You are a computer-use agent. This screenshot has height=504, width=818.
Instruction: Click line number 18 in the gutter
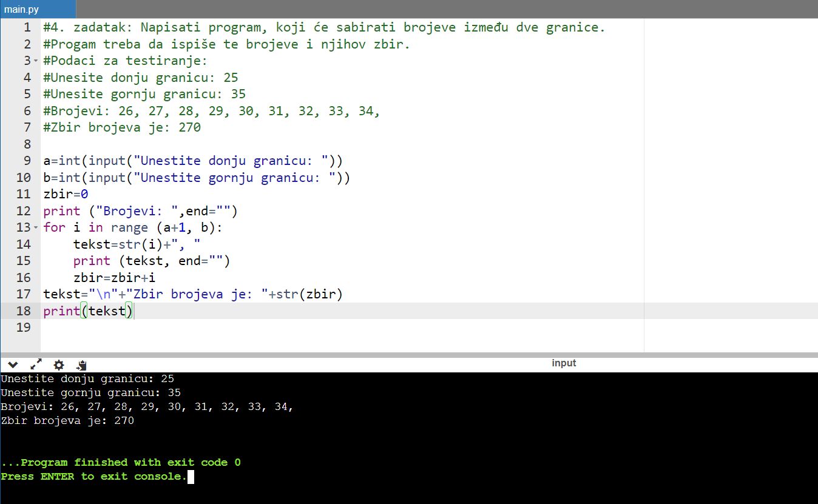[x=24, y=311]
